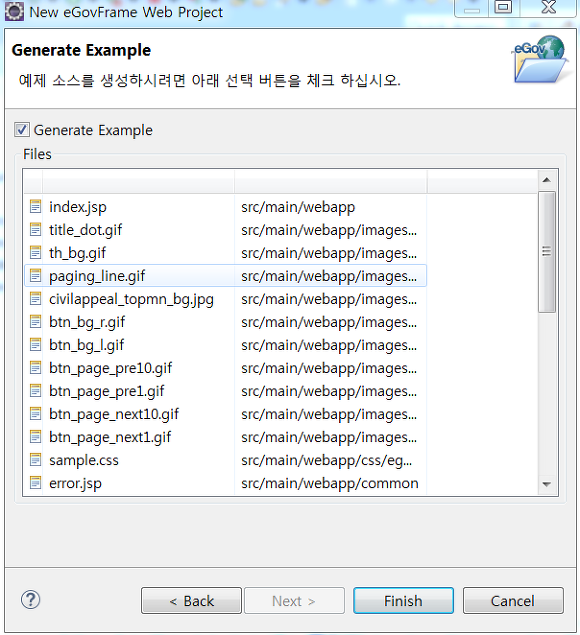Select the btn_page_pre10.gif file name
The width and height of the screenshot is (580, 635).
[111, 369]
